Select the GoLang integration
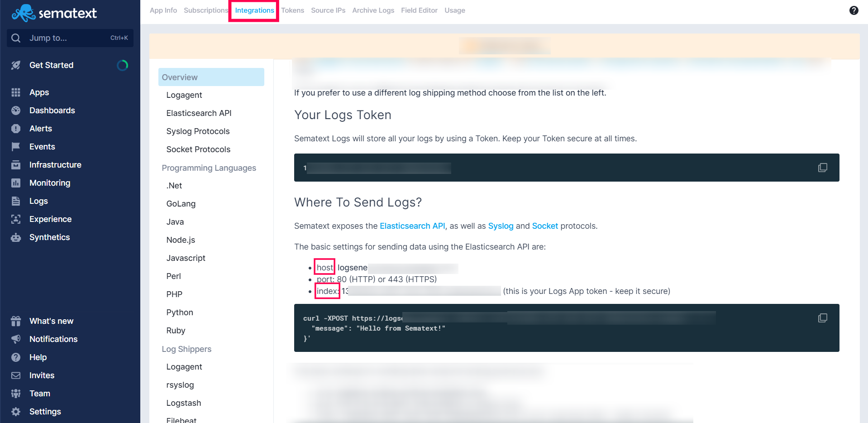This screenshot has width=868, height=423. click(x=181, y=204)
